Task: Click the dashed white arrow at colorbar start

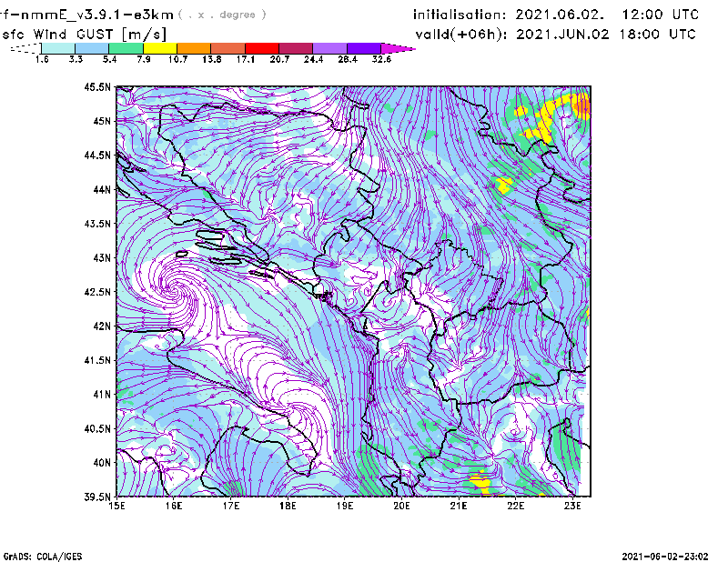Action: pyautogui.click(x=25, y=48)
